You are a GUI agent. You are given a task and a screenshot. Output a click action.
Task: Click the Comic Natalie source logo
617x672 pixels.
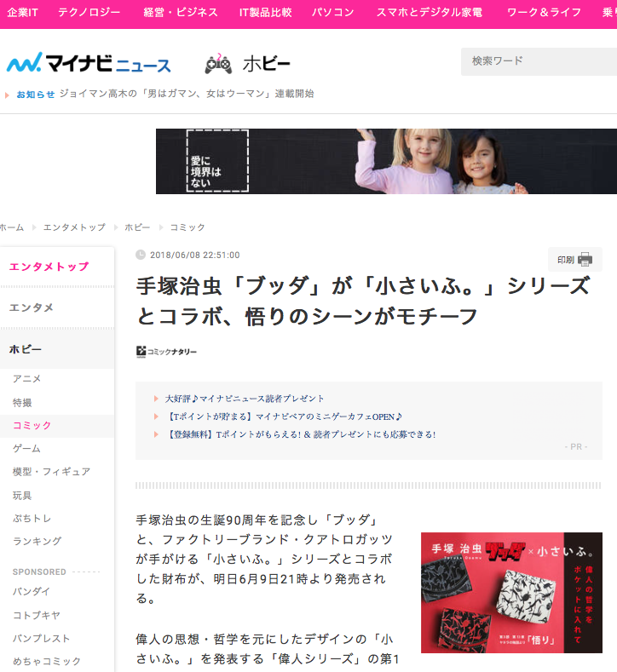[x=166, y=352]
